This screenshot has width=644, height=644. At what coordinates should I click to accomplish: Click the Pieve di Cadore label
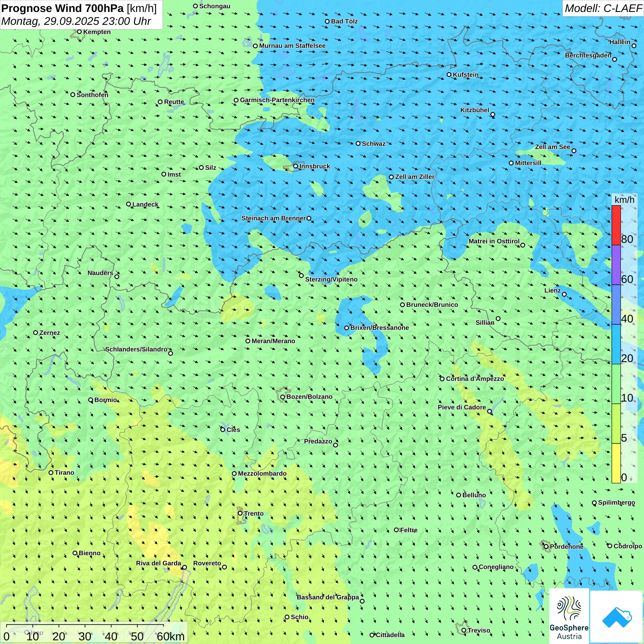coord(462,407)
